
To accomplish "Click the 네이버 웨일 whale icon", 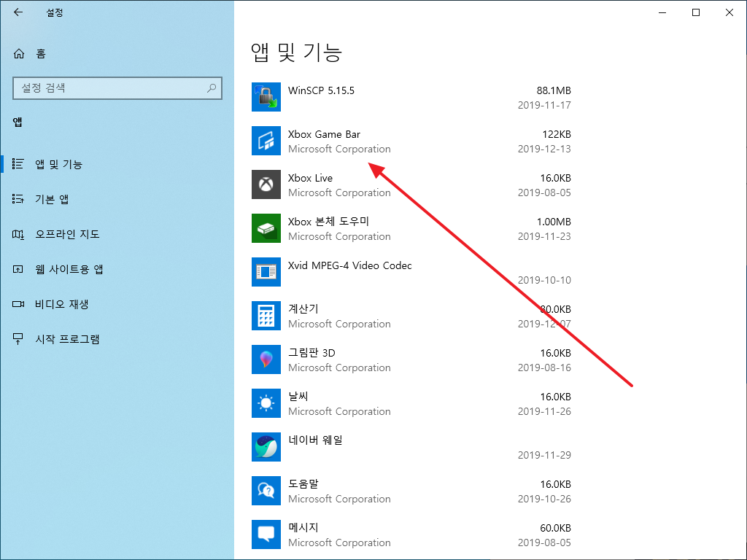I will tap(266, 447).
